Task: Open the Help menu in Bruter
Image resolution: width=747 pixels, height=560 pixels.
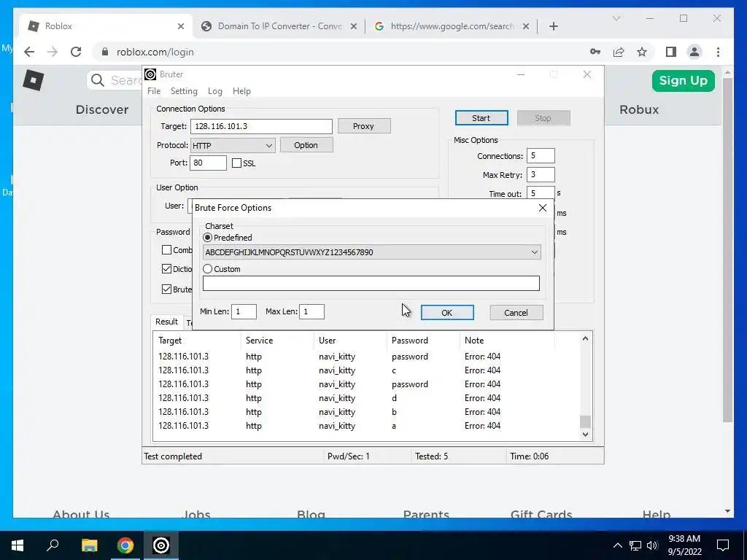Action: click(241, 91)
